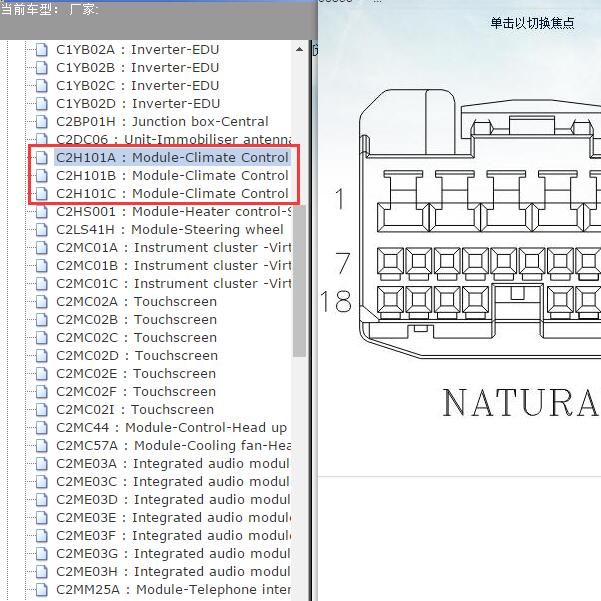The width and height of the screenshot is (601, 601).
Task: Open C2ME03D : Integrated audio module
Action: pyautogui.click(x=173, y=500)
